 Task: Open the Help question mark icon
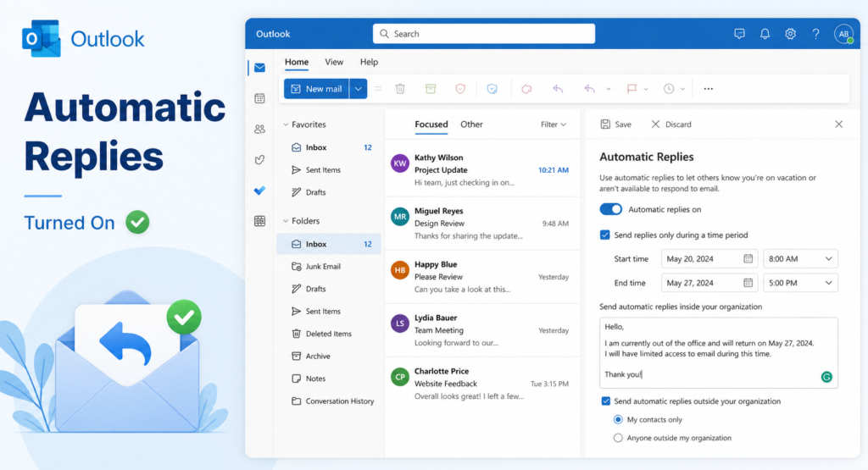point(816,34)
